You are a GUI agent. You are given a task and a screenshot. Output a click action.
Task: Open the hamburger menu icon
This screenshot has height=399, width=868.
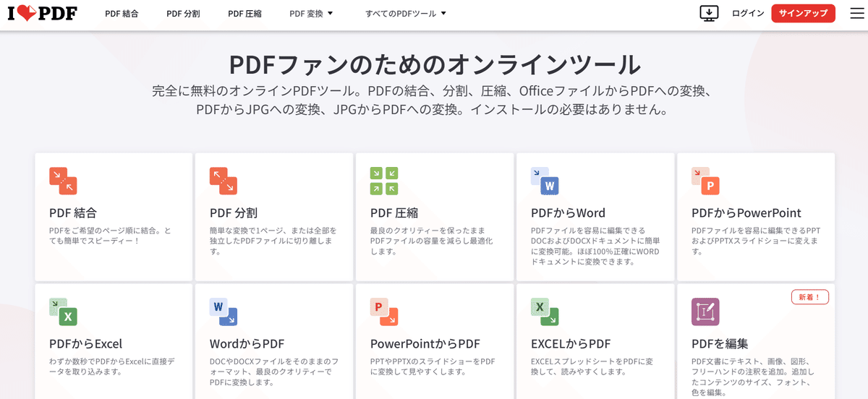tap(856, 14)
